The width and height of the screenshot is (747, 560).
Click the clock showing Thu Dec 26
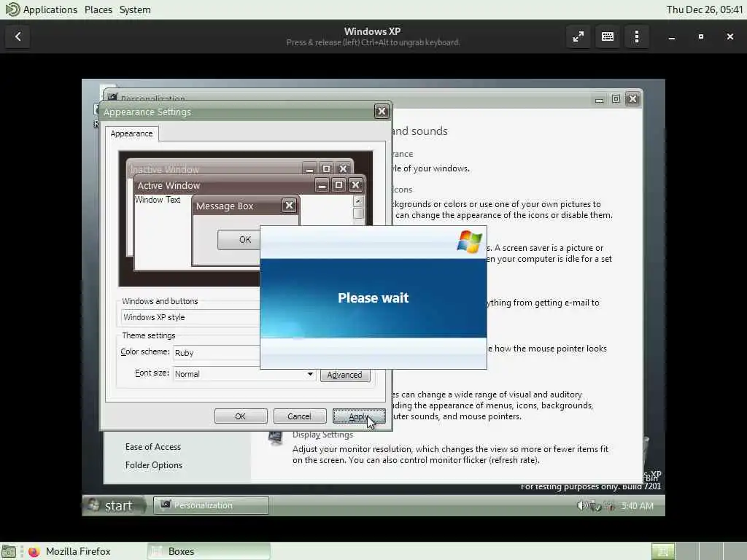704,9
